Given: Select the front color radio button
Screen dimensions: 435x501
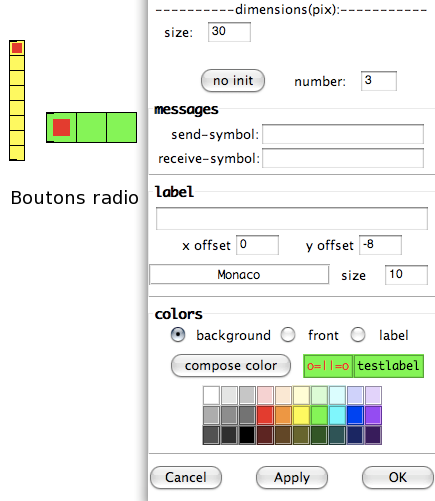Looking at the screenshot, I should coord(288,335).
